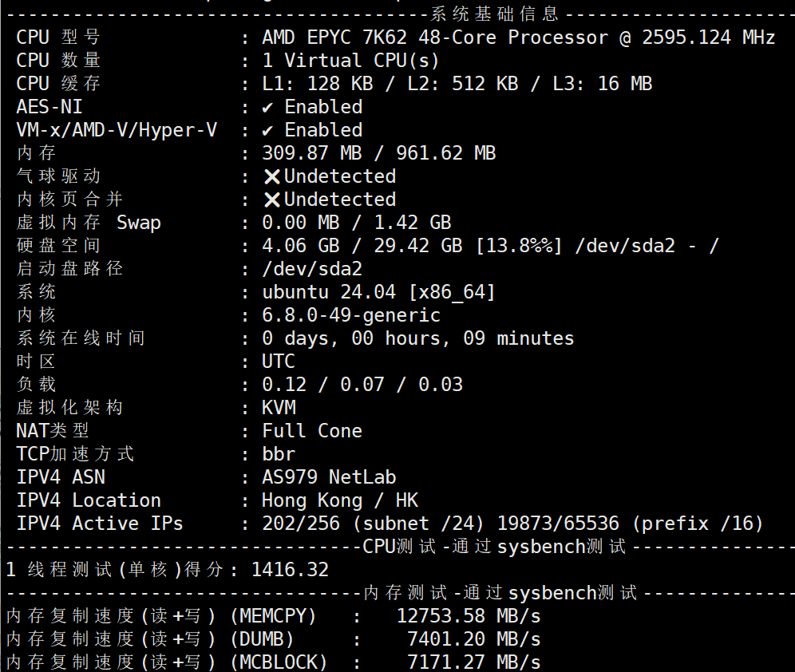Click the 'Undetected' value in the 内核页合并 row

tap(340, 200)
